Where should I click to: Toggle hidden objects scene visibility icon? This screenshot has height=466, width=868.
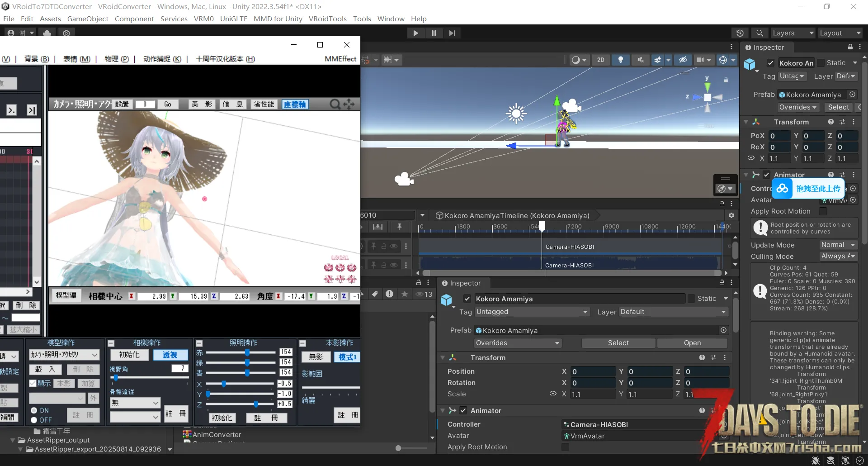pyautogui.click(x=683, y=60)
